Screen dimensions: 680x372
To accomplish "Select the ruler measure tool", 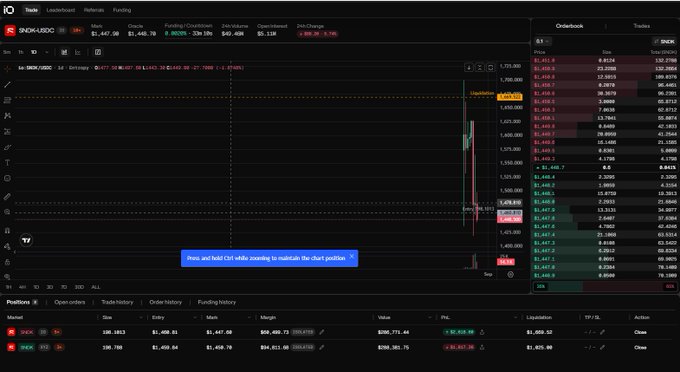I will (x=7, y=196).
